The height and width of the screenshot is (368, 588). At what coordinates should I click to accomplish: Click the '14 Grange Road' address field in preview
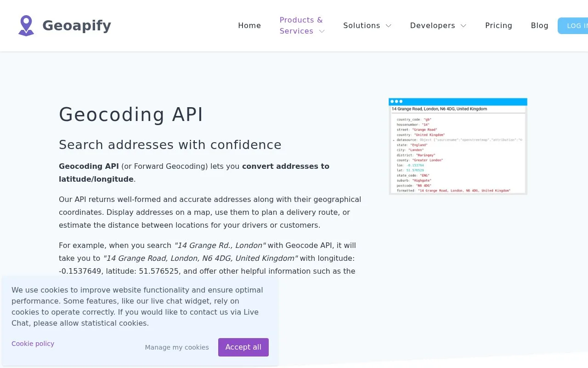click(x=458, y=109)
